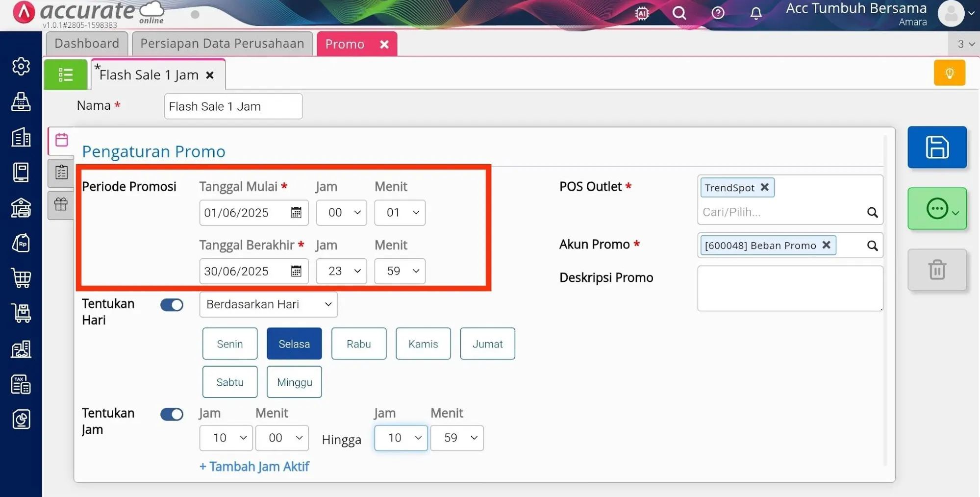
Task: Select the clipboard checklist side tab
Action: coord(61,173)
